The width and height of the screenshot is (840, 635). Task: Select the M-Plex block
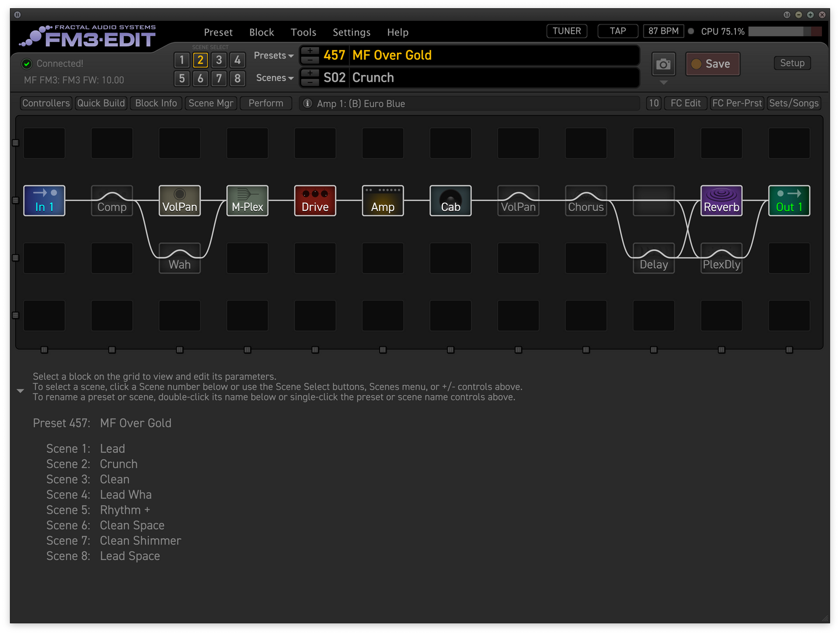[x=247, y=200]
